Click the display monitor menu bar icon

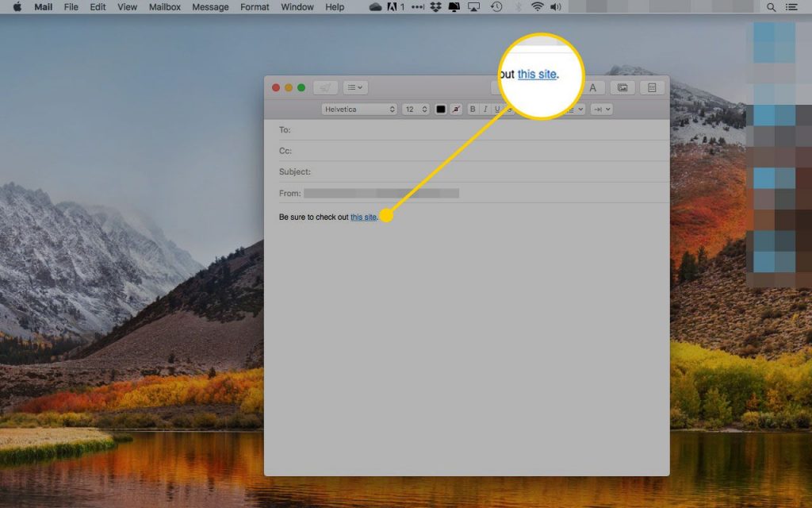coord(454,6)
